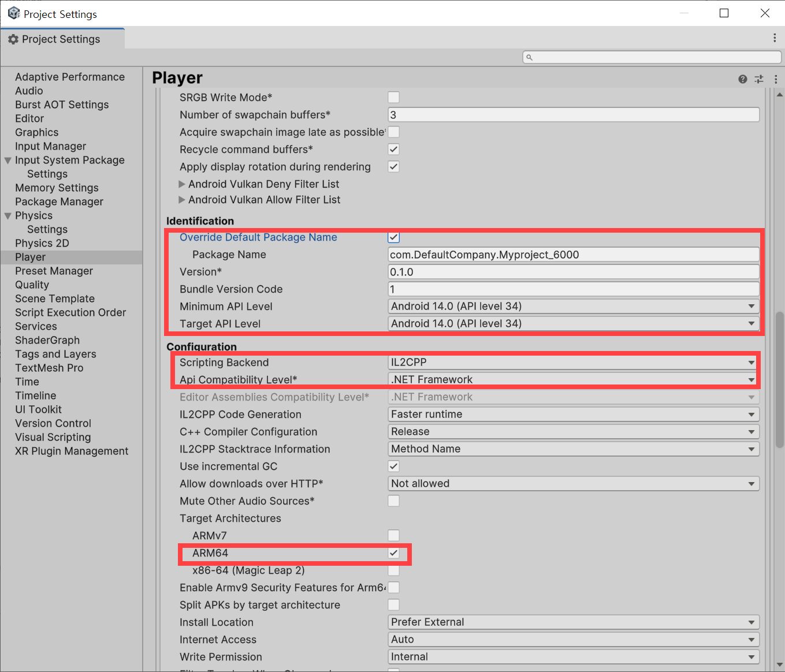
Task: Select Preset Manager category
Action: pyautogui.click(x=54, y=271)
